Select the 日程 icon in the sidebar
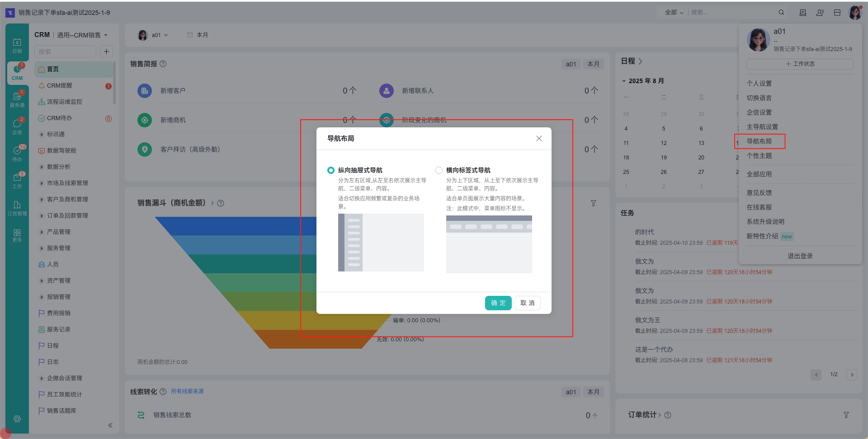Screen dimensions: 868x439 coord(17,43)
